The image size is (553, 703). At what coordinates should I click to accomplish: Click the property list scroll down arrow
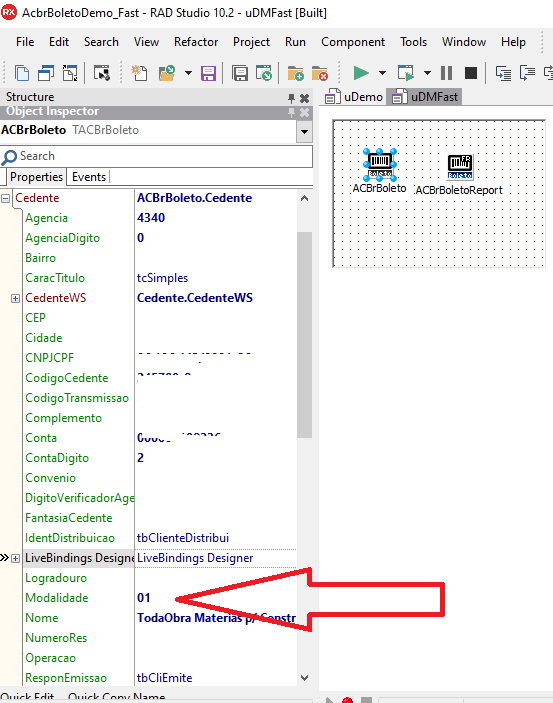point(305,677)
